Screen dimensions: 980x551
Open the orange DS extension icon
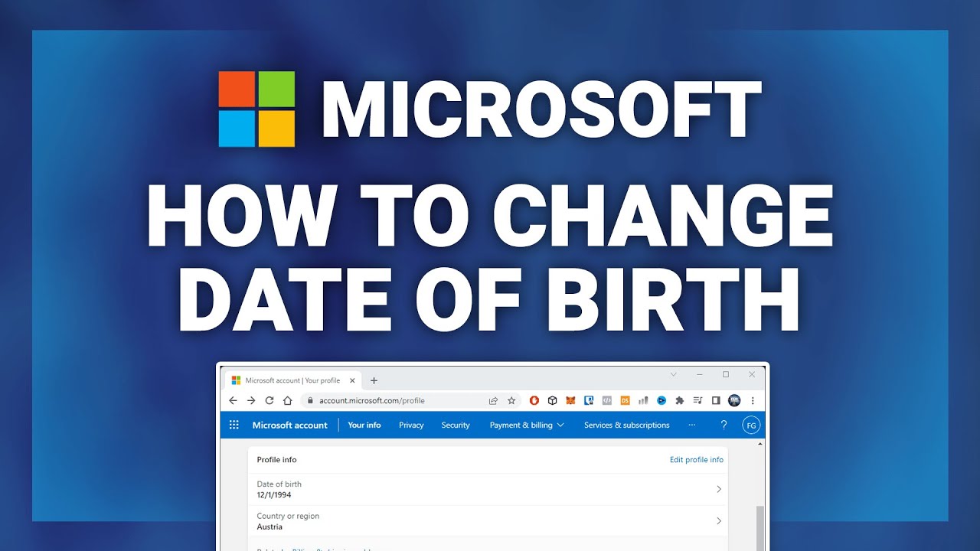625,400
